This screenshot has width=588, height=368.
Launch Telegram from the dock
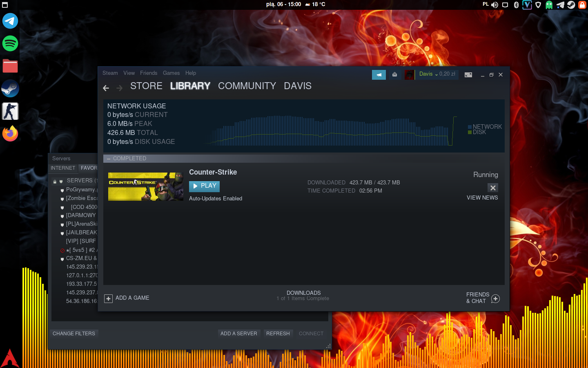coord(10,21)
